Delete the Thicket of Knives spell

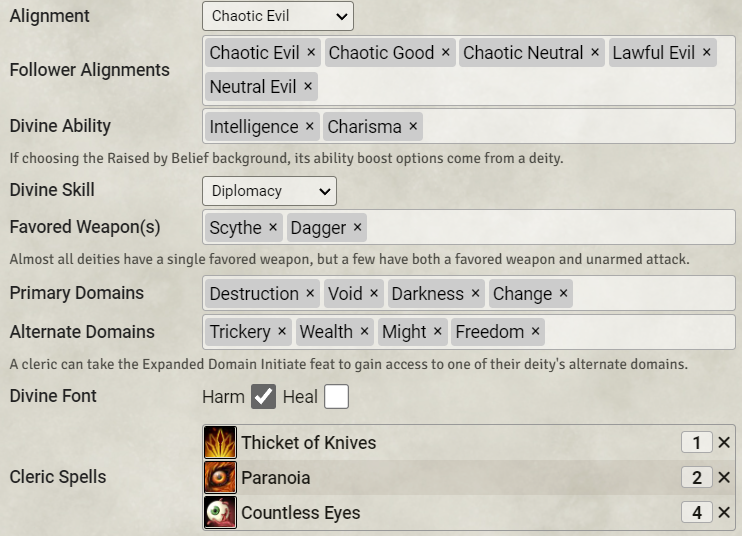pos(724,442)
